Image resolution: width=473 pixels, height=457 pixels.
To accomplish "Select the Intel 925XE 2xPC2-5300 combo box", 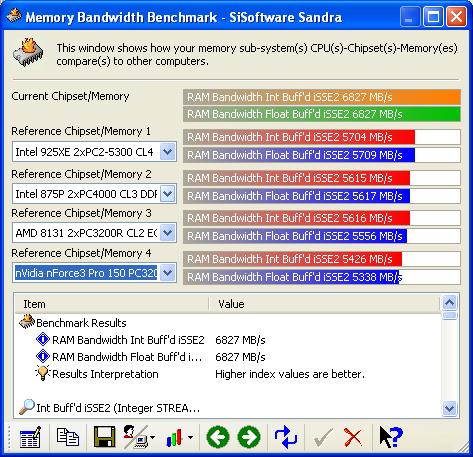I will tap(94, 152).
